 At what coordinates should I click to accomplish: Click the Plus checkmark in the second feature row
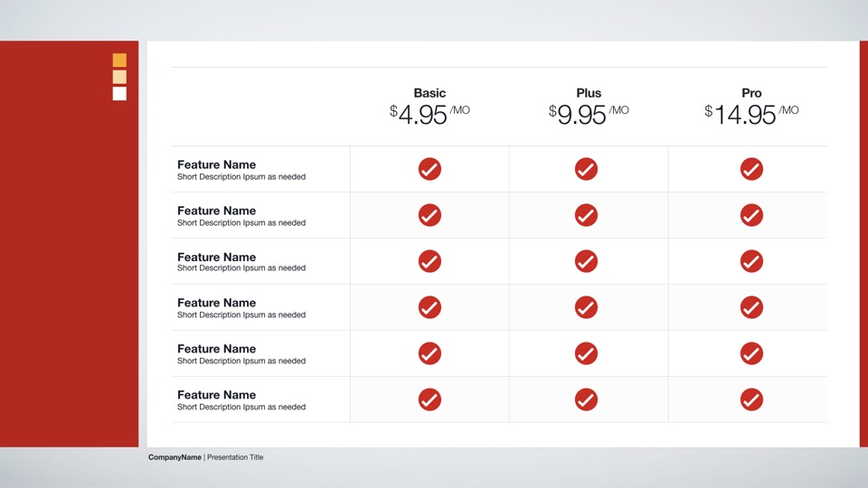(586, 215)
